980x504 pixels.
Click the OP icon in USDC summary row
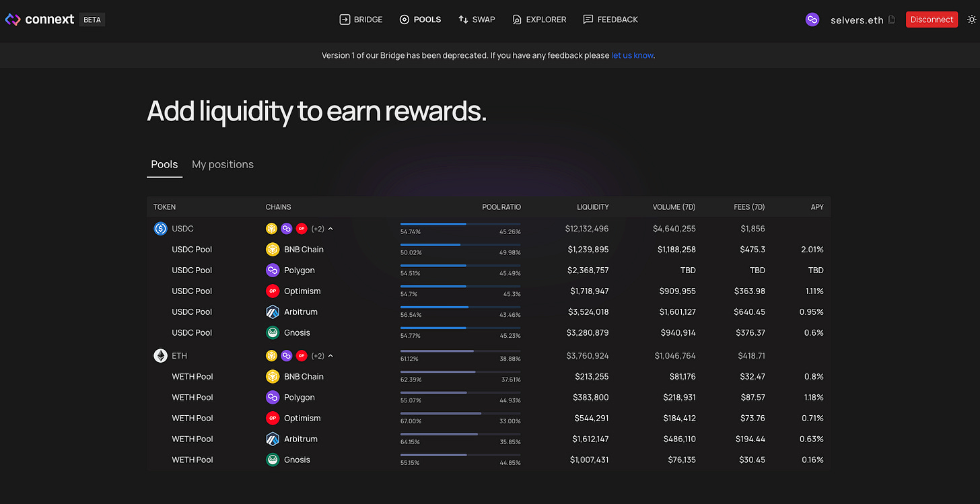pos(301,229)
